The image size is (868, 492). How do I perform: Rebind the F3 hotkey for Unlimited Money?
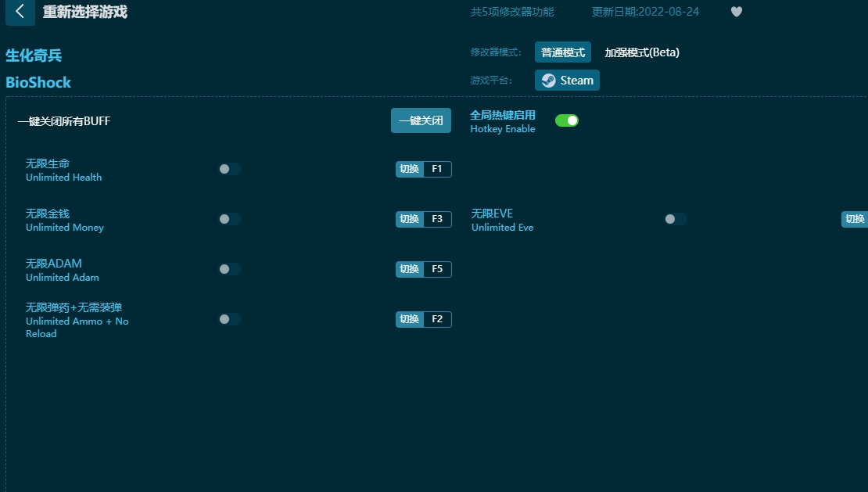[438, 219]
